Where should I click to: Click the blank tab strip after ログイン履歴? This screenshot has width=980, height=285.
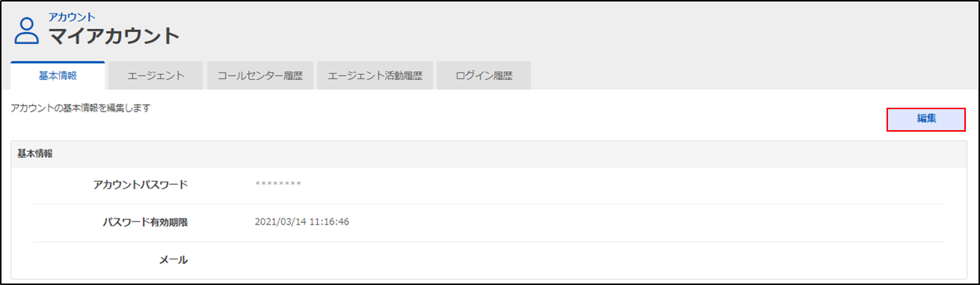750,76
